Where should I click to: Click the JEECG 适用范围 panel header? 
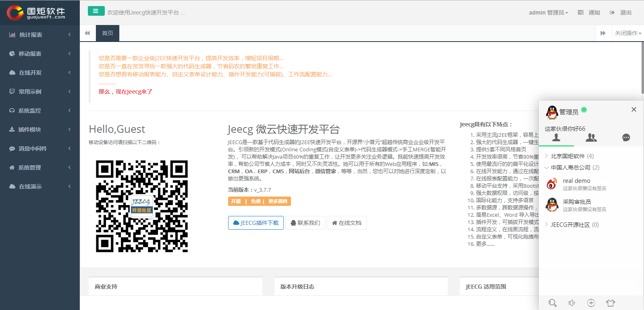pos(499,287)
